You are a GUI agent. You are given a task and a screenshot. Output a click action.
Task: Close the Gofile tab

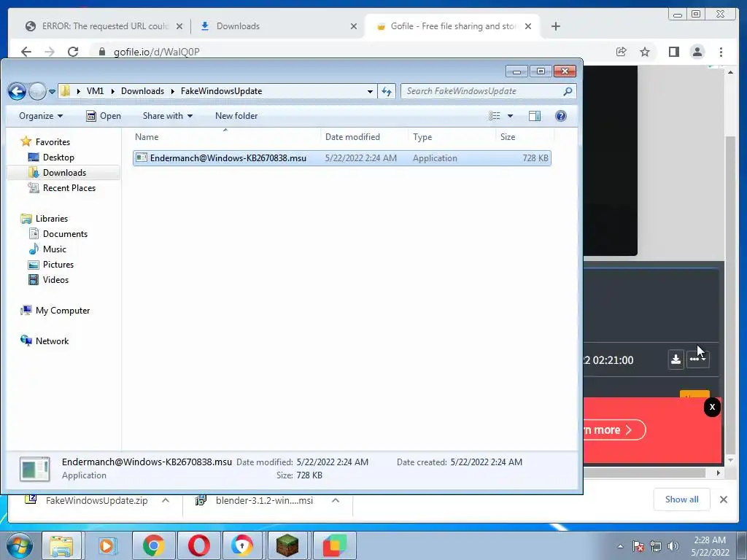[528, 26]
